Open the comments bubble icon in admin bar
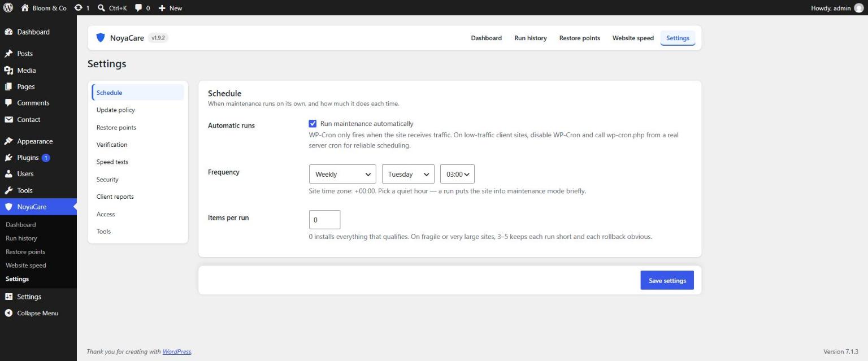 (138, 8)
